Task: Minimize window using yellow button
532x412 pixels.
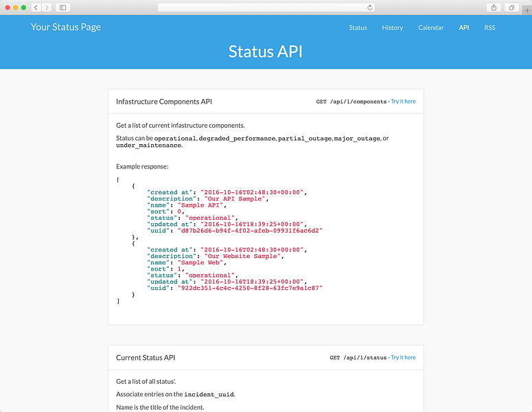Action: [16, 8]
